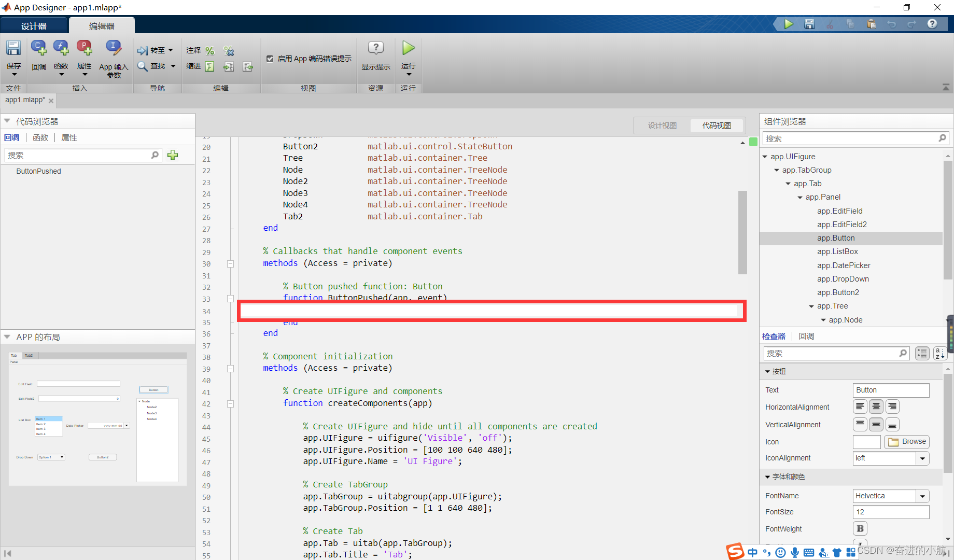
Task: Select ButtonPushed callback in code browser
Action: point(39,171)
